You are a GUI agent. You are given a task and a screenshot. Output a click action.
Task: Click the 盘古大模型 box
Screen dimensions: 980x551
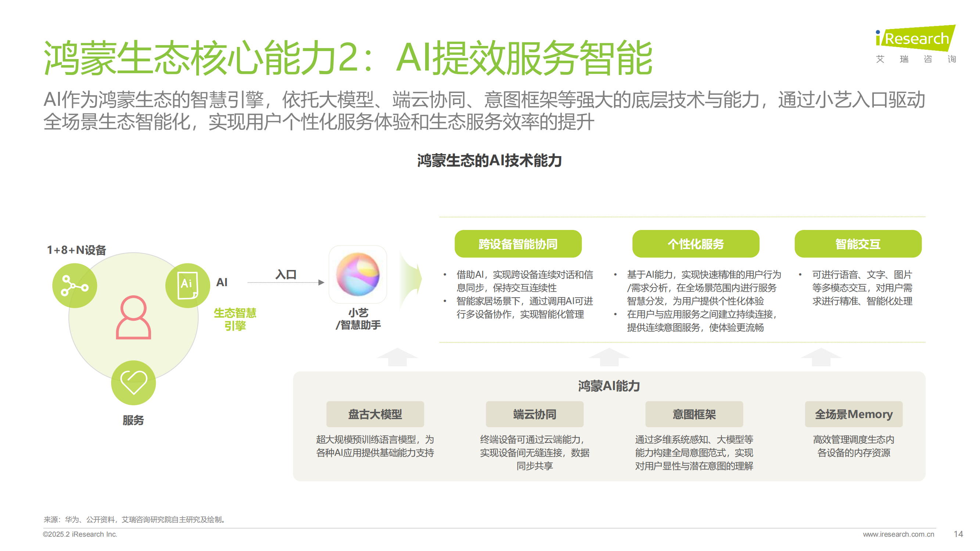[375, 414]
